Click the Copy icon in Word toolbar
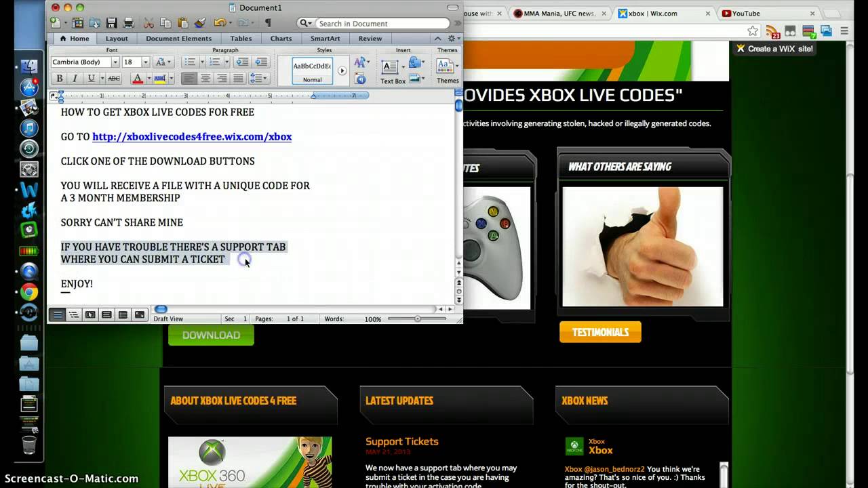The image size is (868, 488). pos(167,23)
